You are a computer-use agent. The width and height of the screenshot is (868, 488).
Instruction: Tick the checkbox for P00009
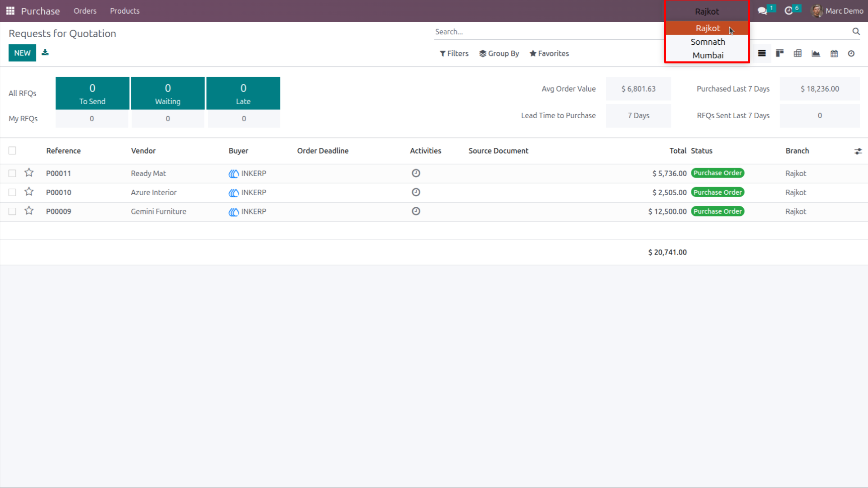pos(12,211)
